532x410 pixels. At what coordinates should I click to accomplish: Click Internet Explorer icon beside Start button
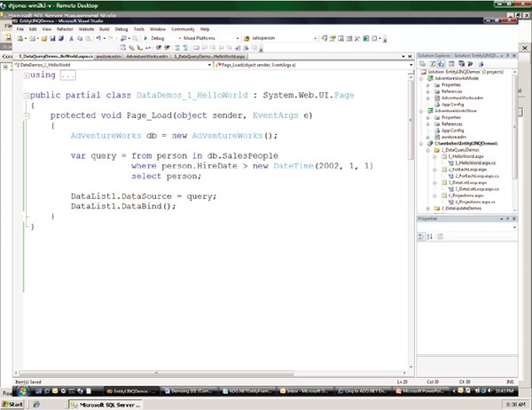pyautogui.click(x=36, y=404)
